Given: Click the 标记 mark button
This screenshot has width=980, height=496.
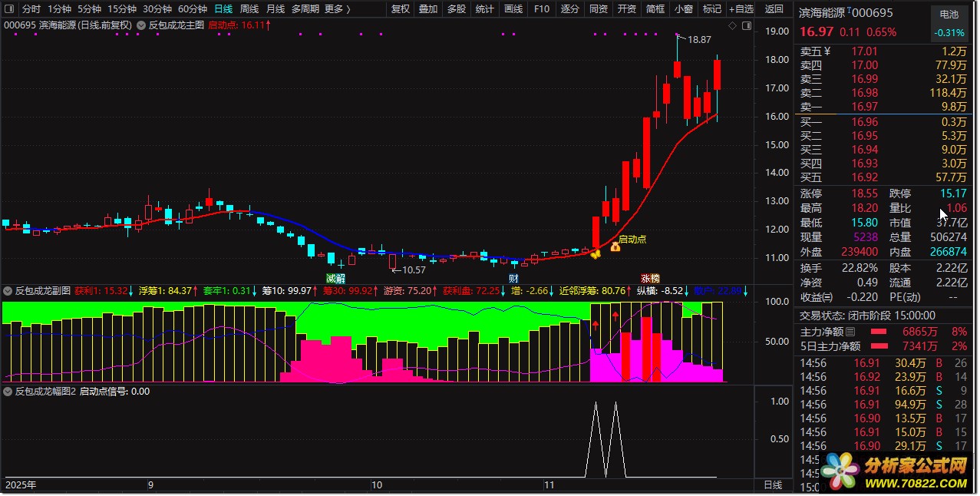Looking at the screenshot, I should point(711,9).
